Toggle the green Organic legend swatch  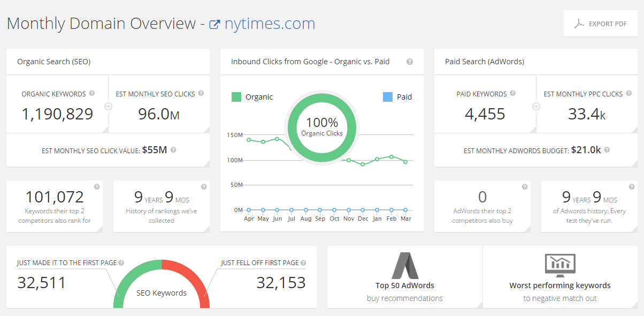point(236,97)
